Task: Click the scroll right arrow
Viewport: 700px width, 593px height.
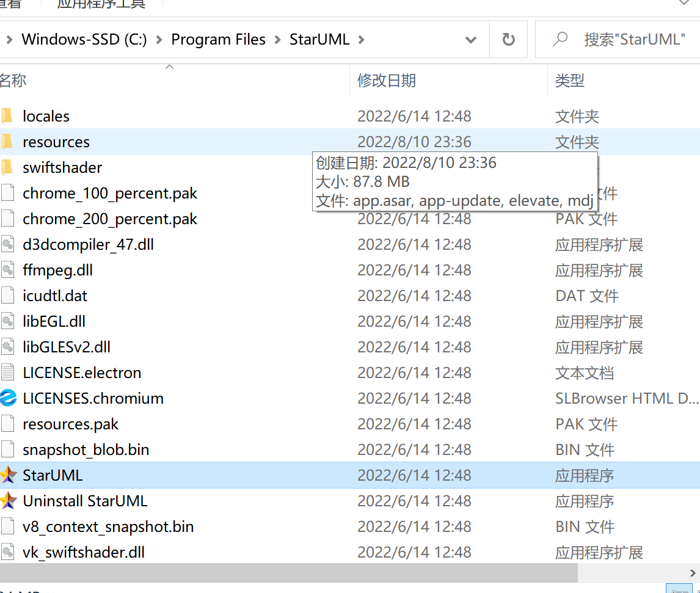Action: click(693, 572)
